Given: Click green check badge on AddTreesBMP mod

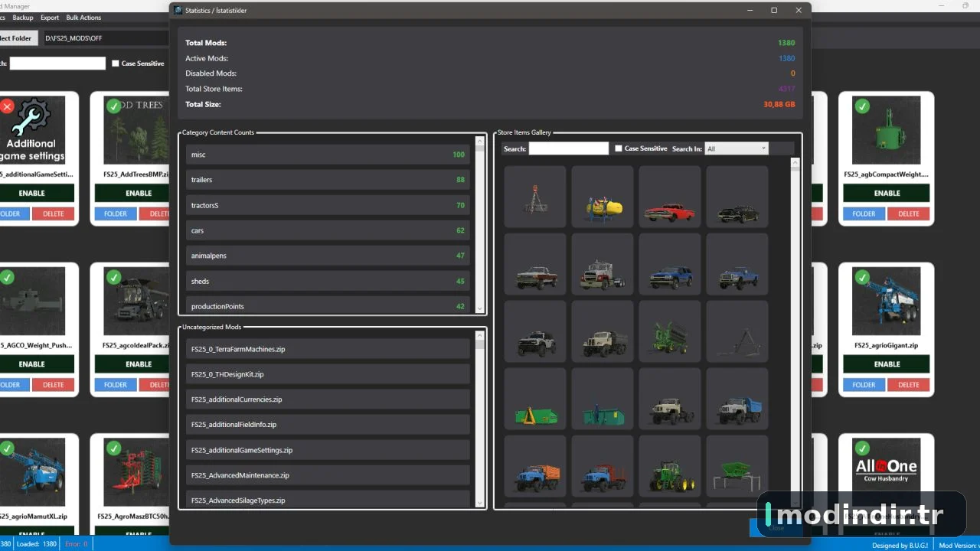Looking at the screenshot, I should 114,106.
